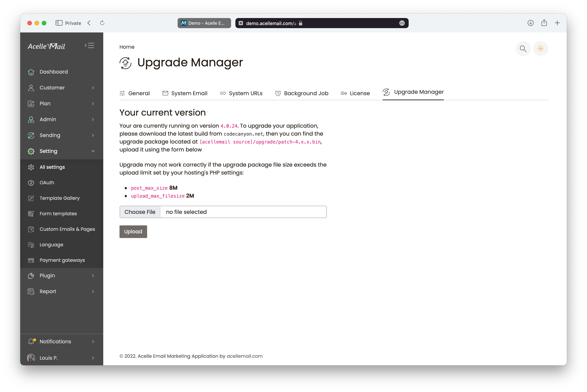The height and width of the screenshot is (392, 587).
Task: Click the System URLs tab icon
Action: pyautogui.click(x=222, y=92)
